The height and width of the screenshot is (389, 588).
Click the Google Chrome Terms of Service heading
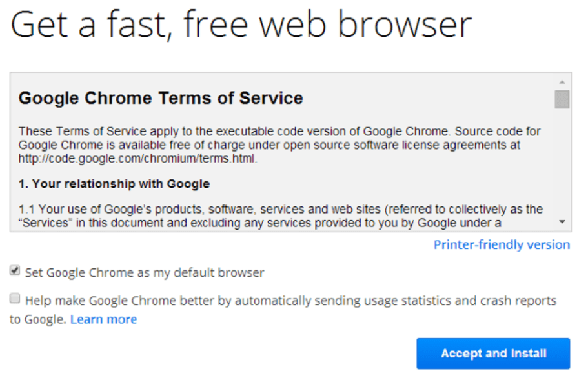(x=161, y=99)
